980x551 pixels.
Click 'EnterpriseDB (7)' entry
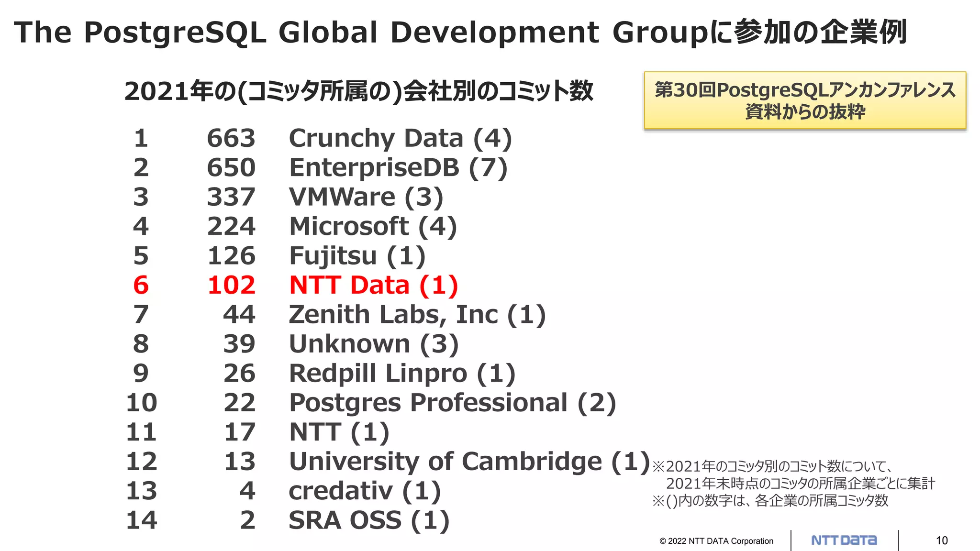[x=398, y=168]
